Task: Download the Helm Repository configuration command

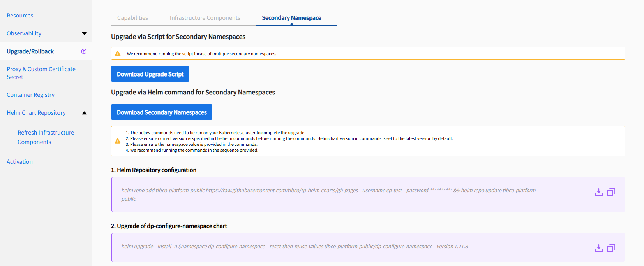Action: [x=599, y=192]
